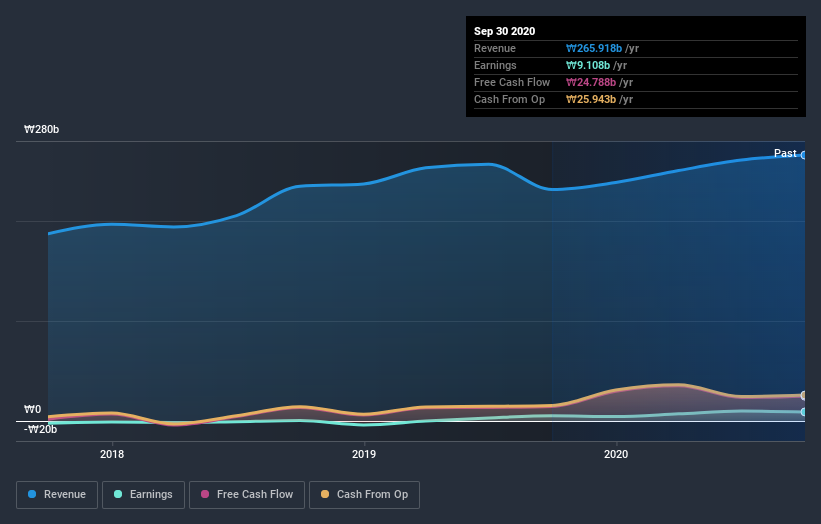
Task: Select the 2020 x-axis label
Action: (616, 454)
